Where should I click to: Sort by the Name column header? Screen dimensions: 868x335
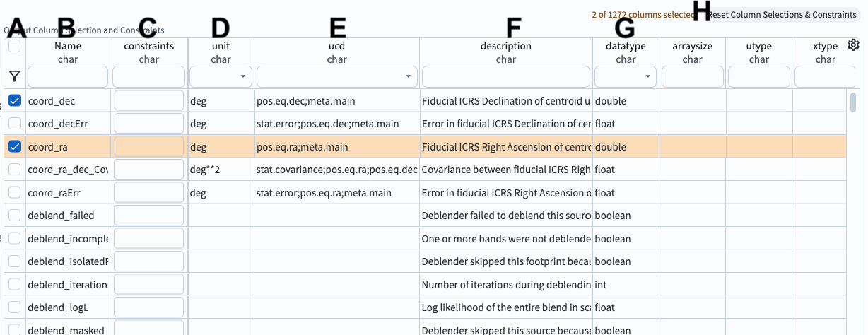pos(68,47)
